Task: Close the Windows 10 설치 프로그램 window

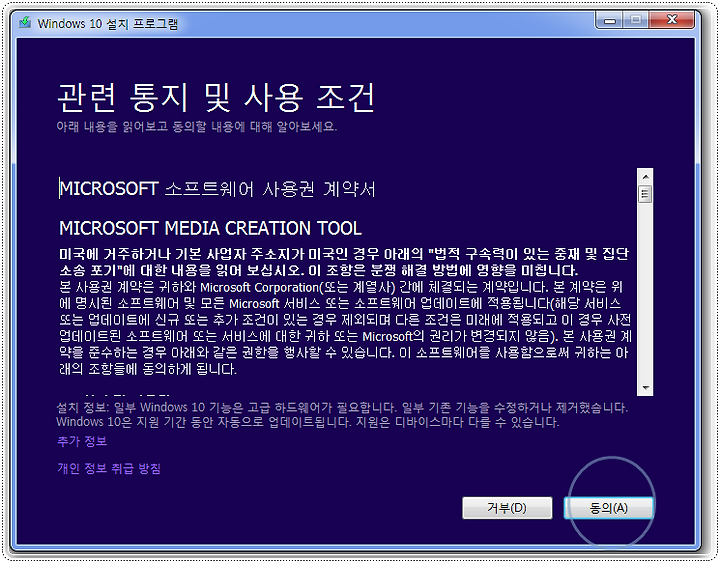Action: point(672,20)
